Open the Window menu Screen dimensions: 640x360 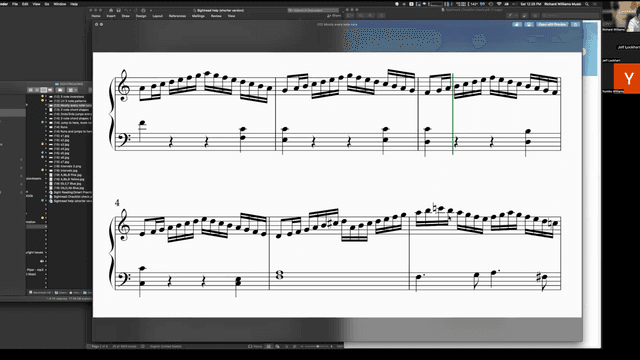click(x=60, y=4)
